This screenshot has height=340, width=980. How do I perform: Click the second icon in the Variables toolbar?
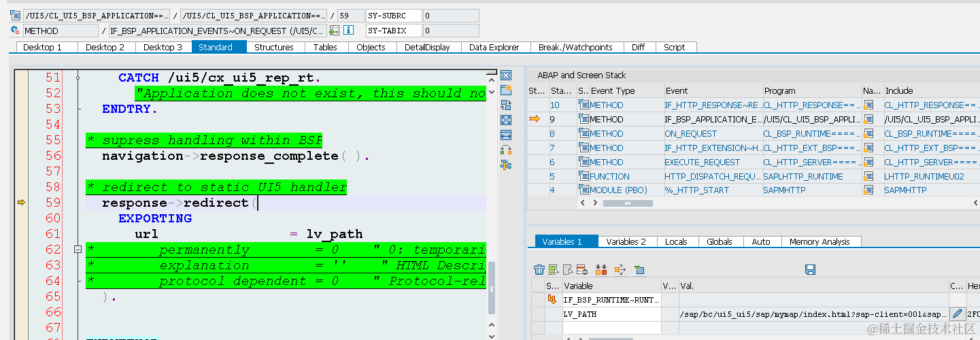click(x=554, y=270)
